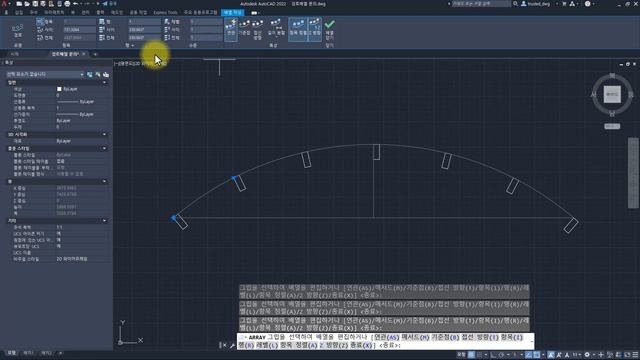
Task: Choose the 레벨(L) option in the command line
Action: click(267, 345)
